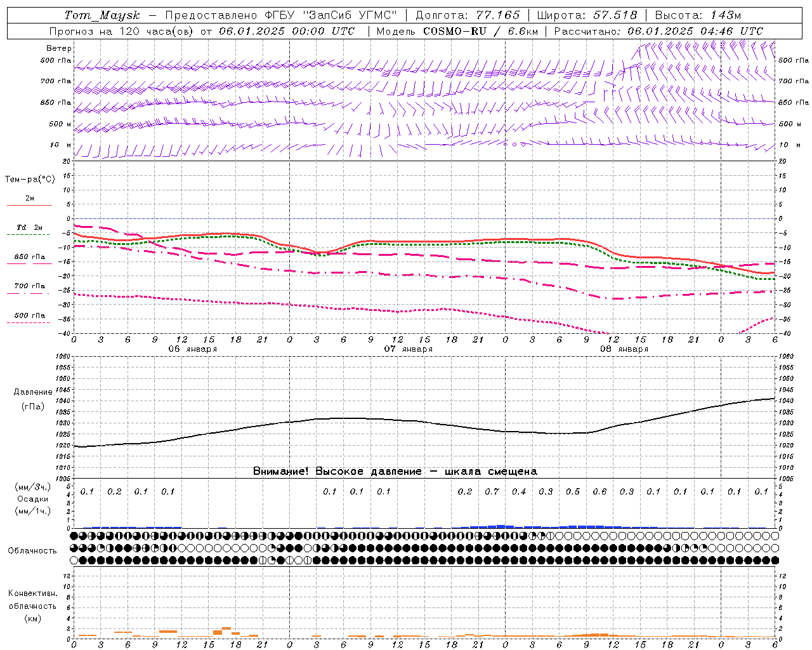The height and width of the screenshot is (650, 812).
Task: Click the 1060 value on left pressure axis
Action: click(x=63, y=357)
